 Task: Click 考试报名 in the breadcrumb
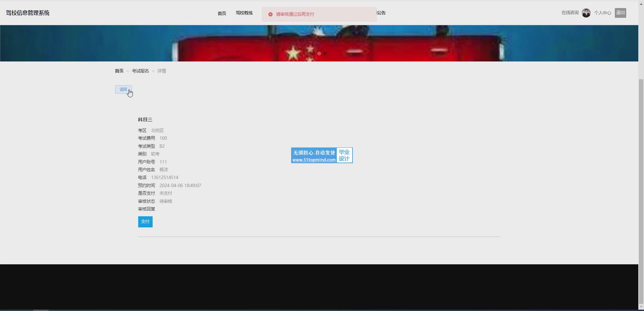[140, 71]
